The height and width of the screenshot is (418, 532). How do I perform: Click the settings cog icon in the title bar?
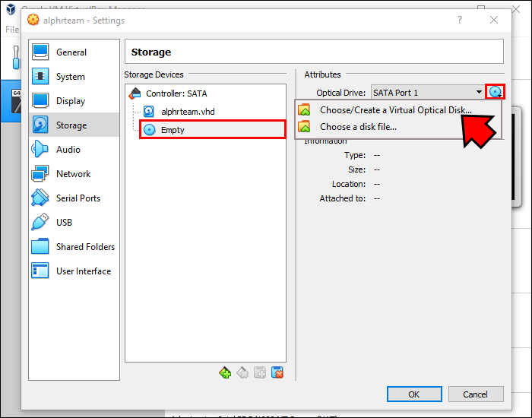tap(33, 20)
